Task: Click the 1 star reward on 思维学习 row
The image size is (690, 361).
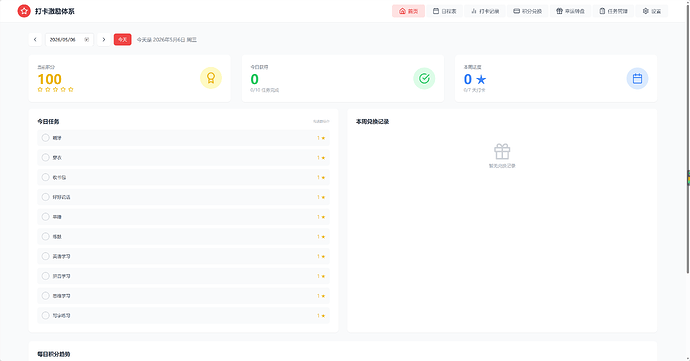Action: tap(321, 296)
